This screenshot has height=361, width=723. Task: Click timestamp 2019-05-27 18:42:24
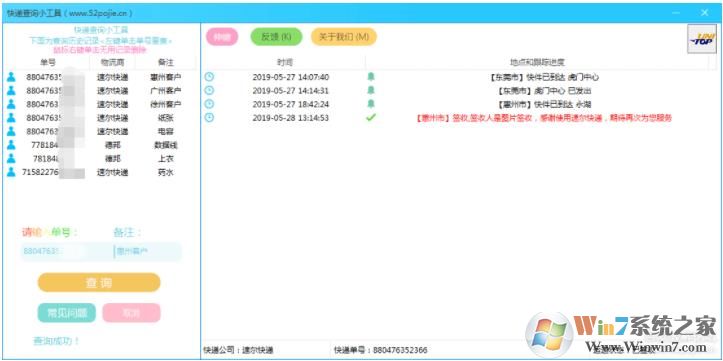point(290,104)
